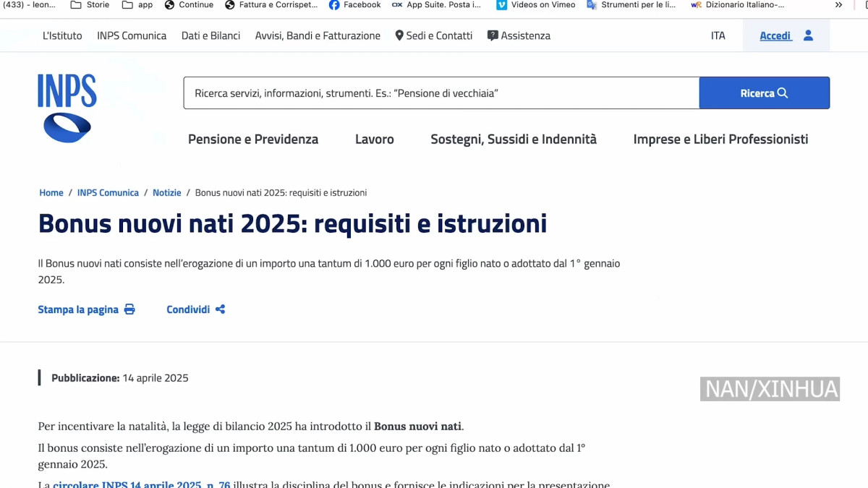Open the Assistenza page

(519, 35)
